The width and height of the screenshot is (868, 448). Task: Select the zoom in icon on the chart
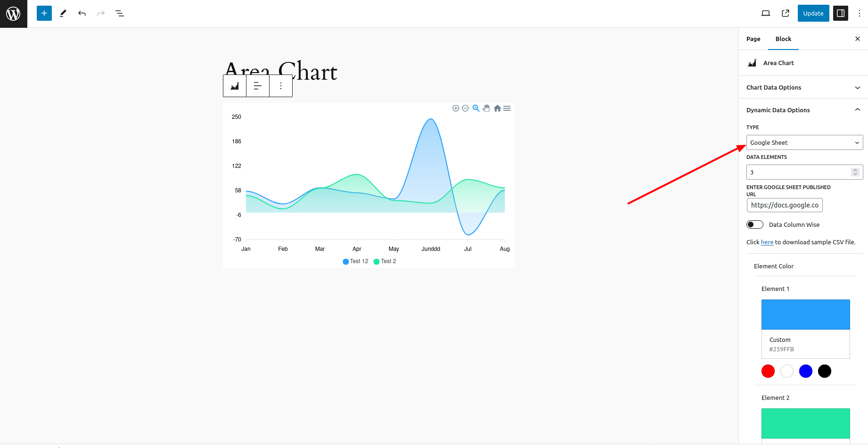tap(456, 108)
